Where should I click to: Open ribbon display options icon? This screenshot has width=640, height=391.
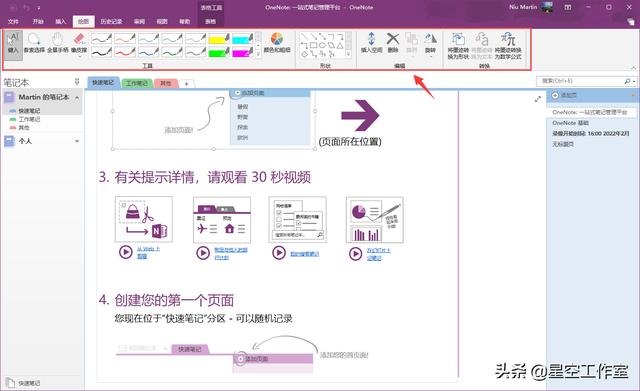568,7
